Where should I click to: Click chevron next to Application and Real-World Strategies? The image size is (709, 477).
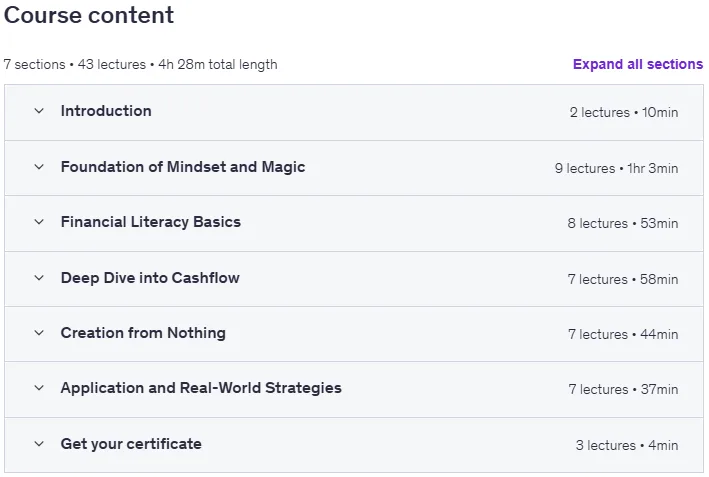tap(39, 388)
